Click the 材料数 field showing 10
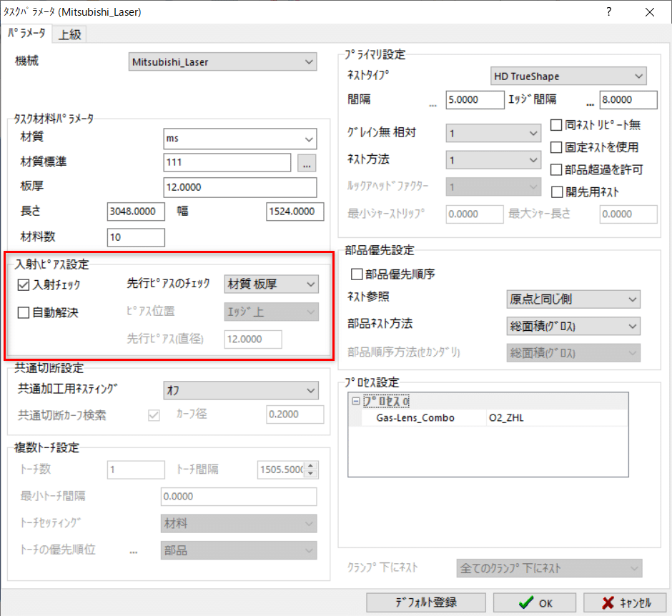 point(136,237)
